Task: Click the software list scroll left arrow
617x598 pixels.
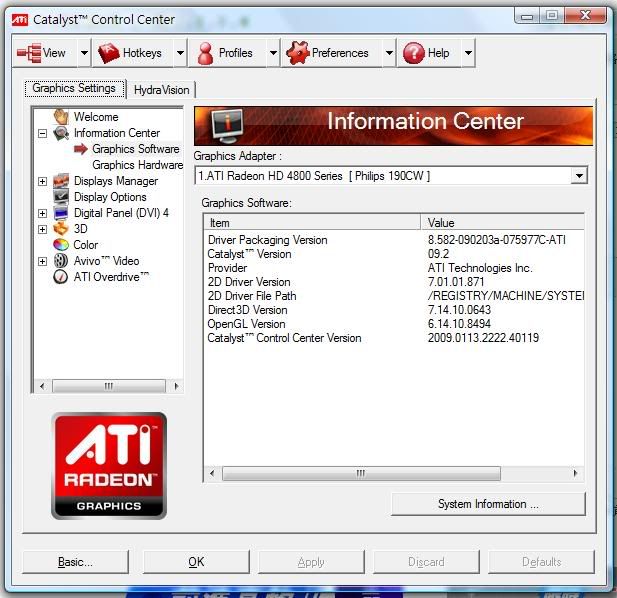Action: pyautogui.click(x=212, y=473)
